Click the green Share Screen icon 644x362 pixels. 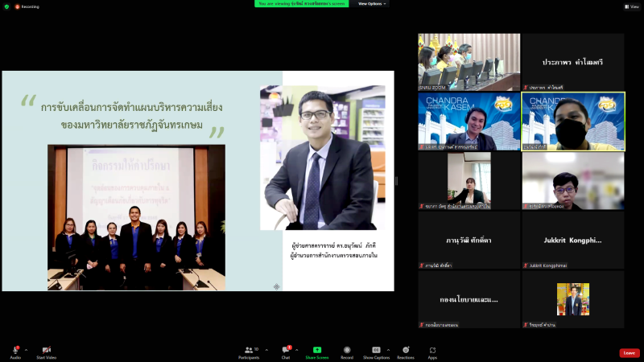[317, 351]
